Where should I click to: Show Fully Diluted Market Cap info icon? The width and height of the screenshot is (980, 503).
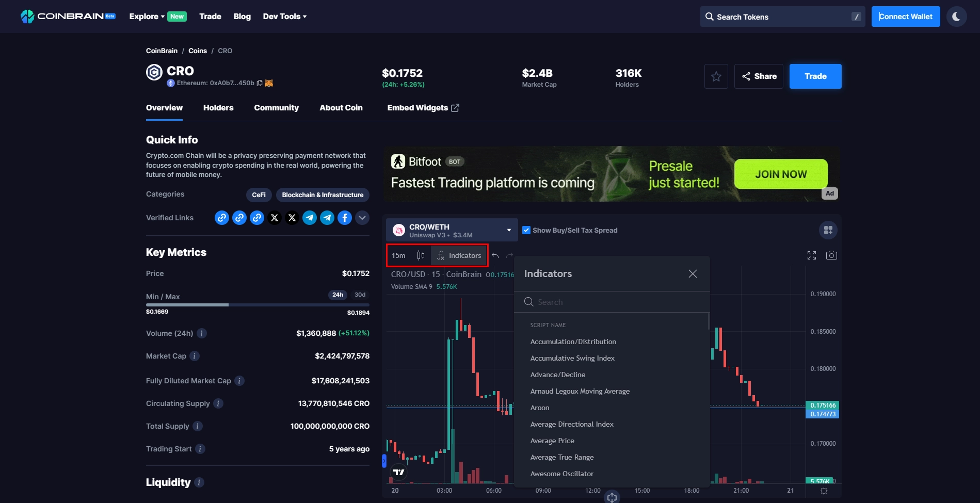point(239,381)
